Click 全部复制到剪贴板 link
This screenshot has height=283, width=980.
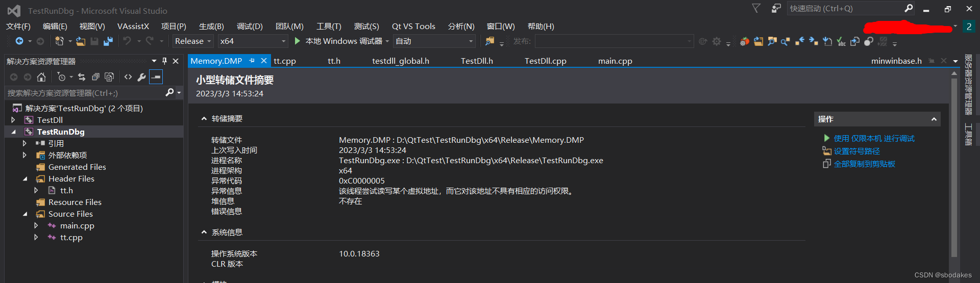(864, 164)
